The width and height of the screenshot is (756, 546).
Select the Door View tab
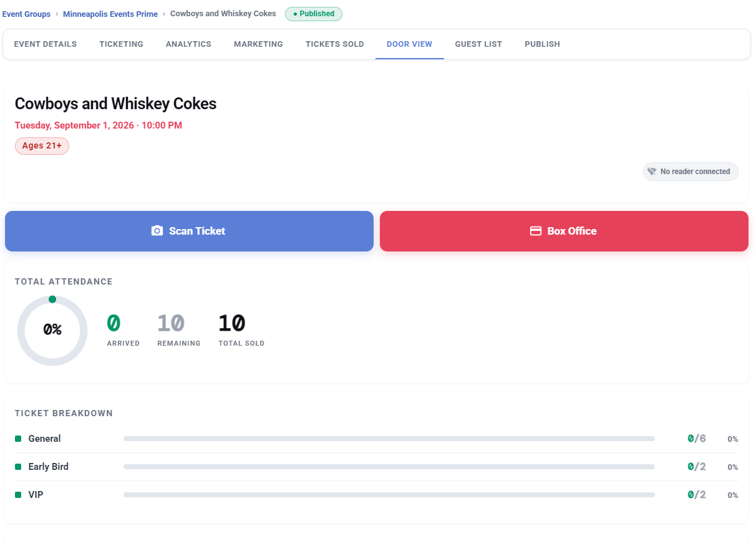coord(409,44)
